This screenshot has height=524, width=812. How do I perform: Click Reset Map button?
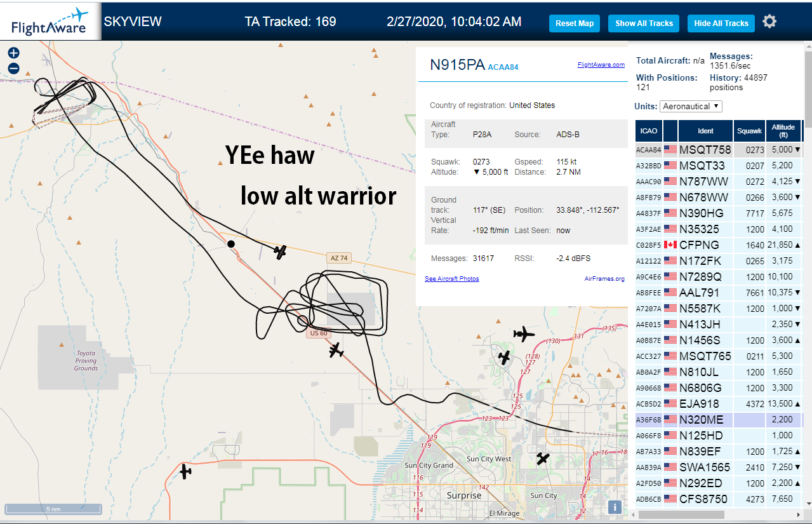click(575, 24)
